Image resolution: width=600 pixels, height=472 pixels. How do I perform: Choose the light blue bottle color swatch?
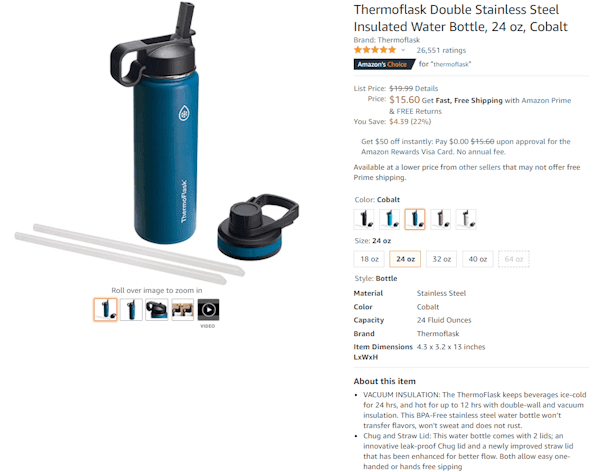[389, 219]
